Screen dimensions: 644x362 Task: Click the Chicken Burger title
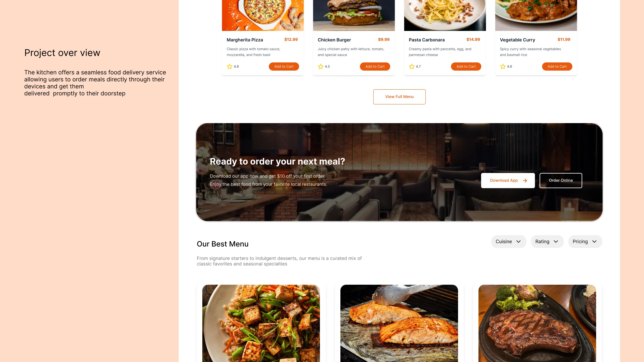[334, 40]
